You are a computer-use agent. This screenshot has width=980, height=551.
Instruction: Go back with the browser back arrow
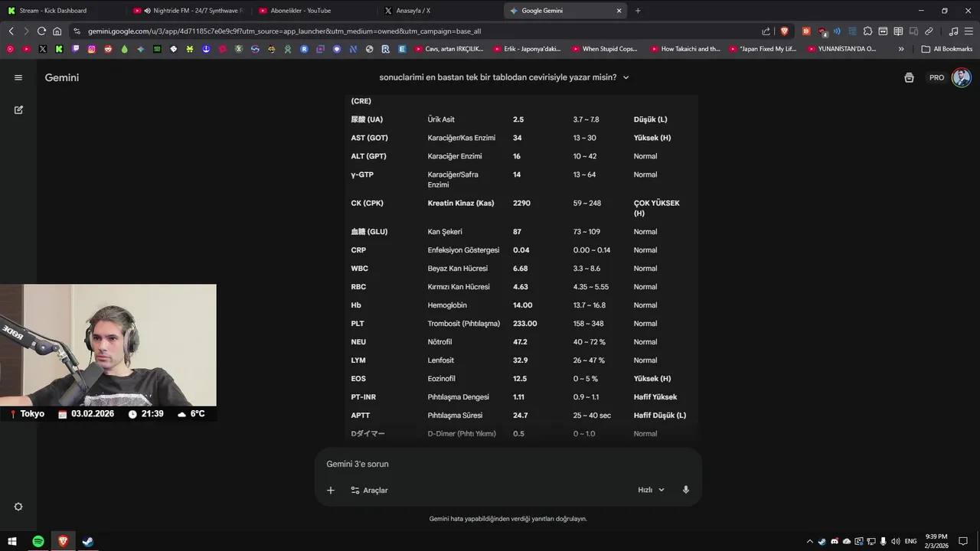pyautogui.click(x=11, y=31)
